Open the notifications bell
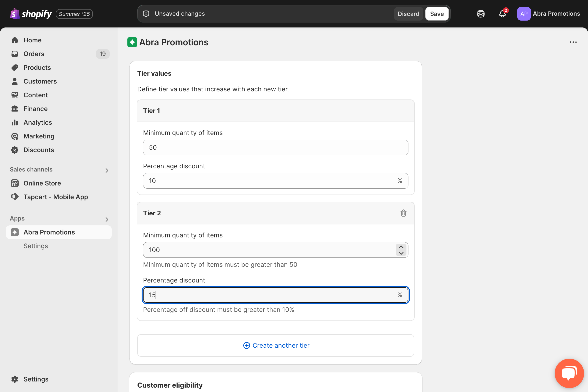 point(502,14)
